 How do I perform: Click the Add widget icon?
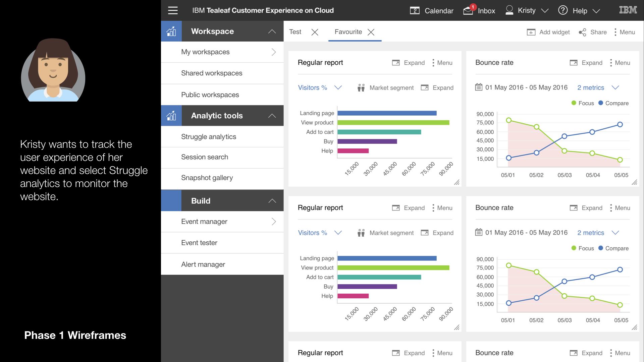point(531,32)
